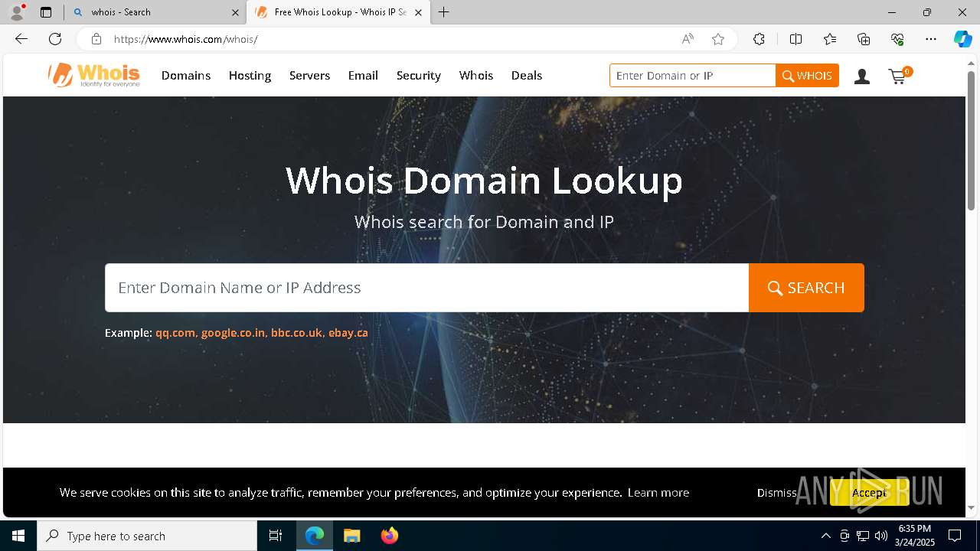Click the page vertical scrollbar thumb
980x551 pixels.
pyautogui.click(x=971, y=140)
